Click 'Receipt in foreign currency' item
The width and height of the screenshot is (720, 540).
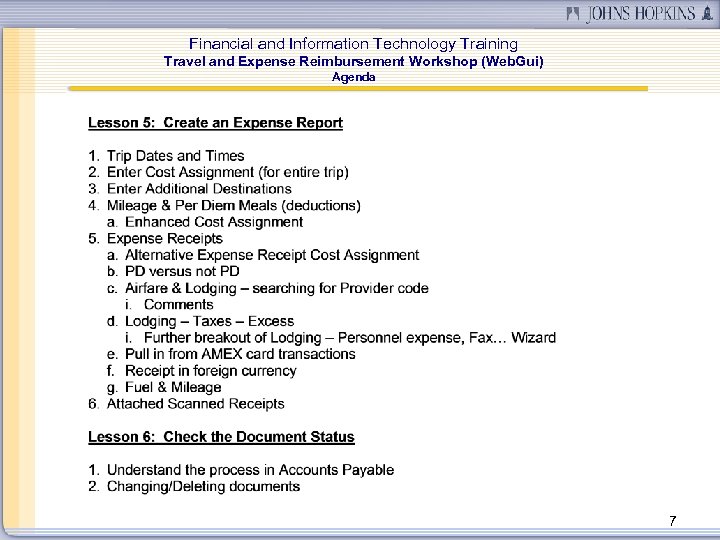pos(211,371)
